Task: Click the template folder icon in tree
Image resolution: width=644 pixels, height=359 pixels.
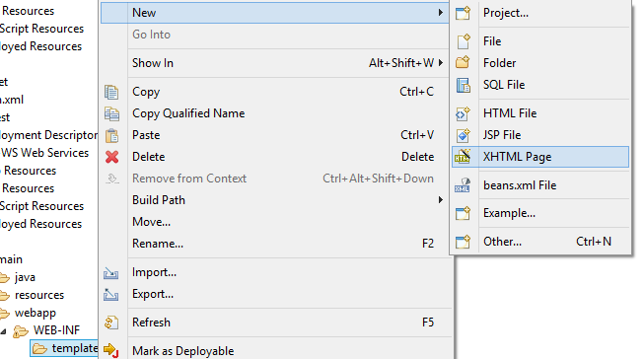Action: pyautogui.click(x=39, y=348)
